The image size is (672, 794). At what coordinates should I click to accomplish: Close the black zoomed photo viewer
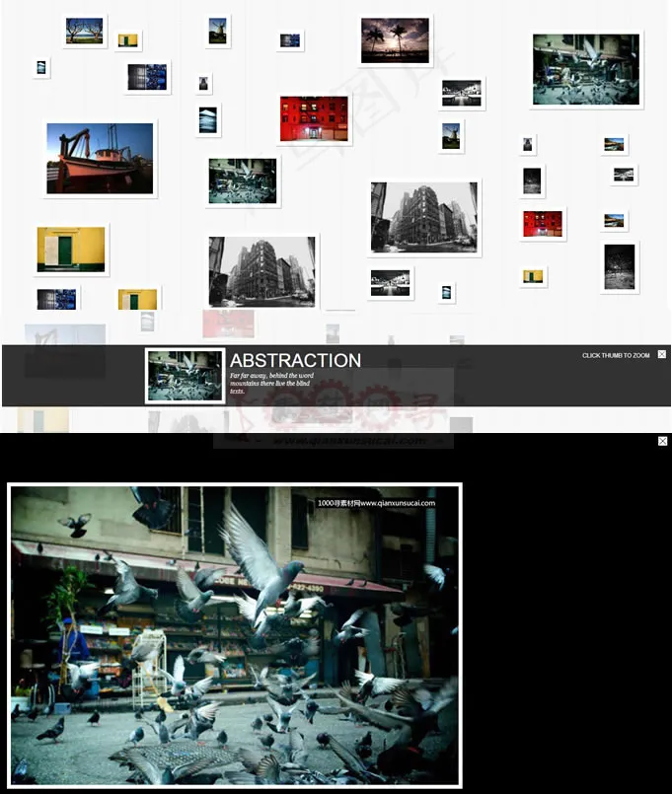tap(662, 441)
